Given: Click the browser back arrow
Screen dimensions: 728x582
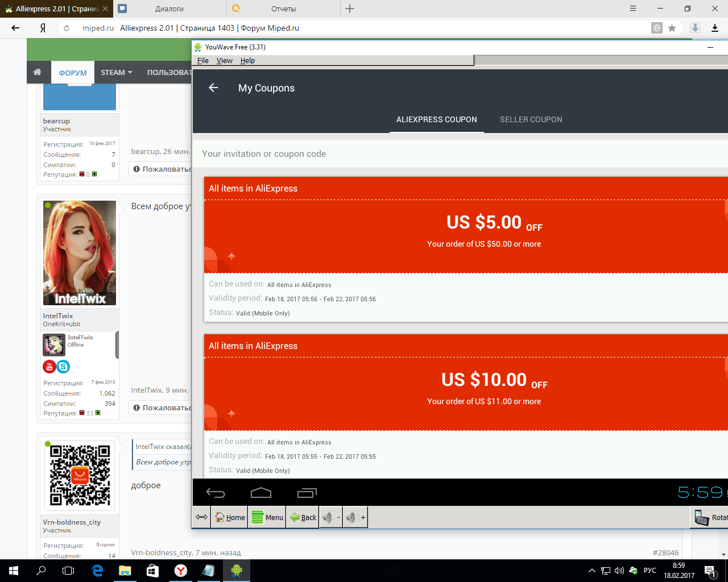Looking at the screenshot, I should click(15, 28).
